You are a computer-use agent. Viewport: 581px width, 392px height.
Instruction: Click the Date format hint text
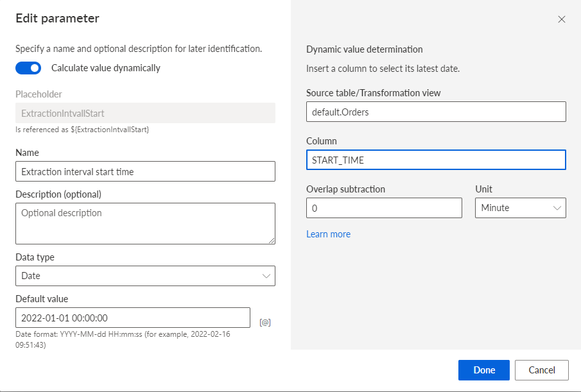[123, 339]
